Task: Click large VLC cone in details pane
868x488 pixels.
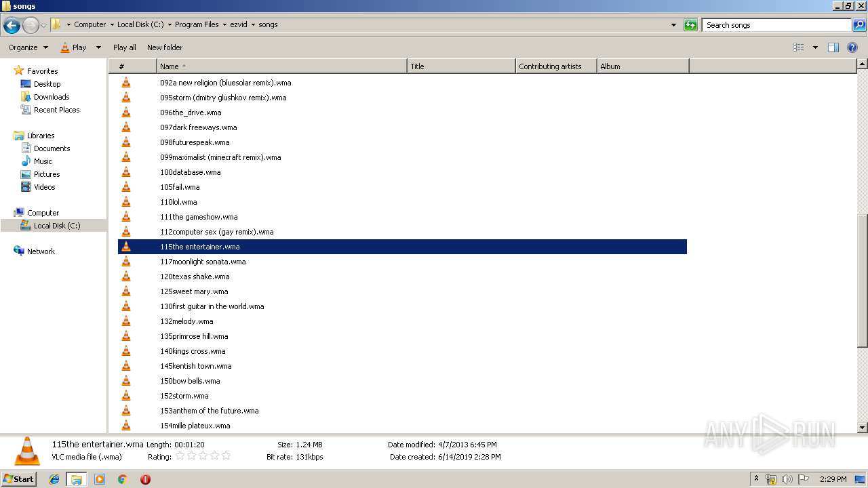Action: coord(27,451)
